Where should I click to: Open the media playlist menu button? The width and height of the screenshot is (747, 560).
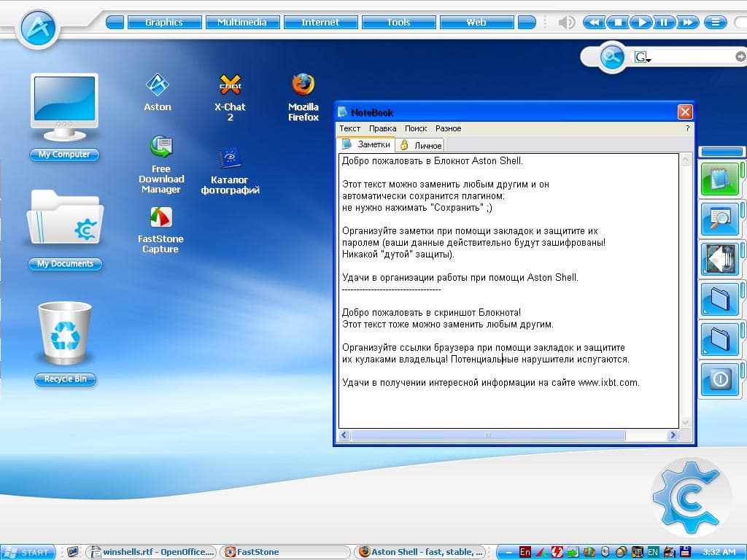[715, 23]
